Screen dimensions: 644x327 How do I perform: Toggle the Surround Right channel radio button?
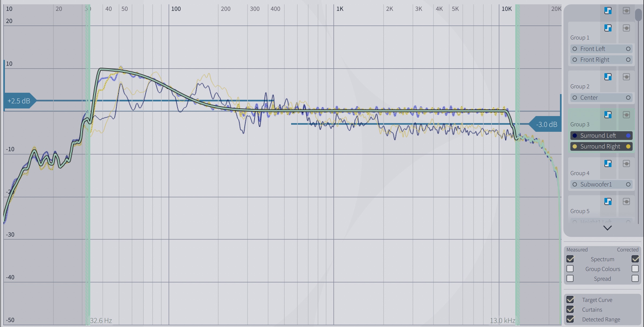coord(574,146)
